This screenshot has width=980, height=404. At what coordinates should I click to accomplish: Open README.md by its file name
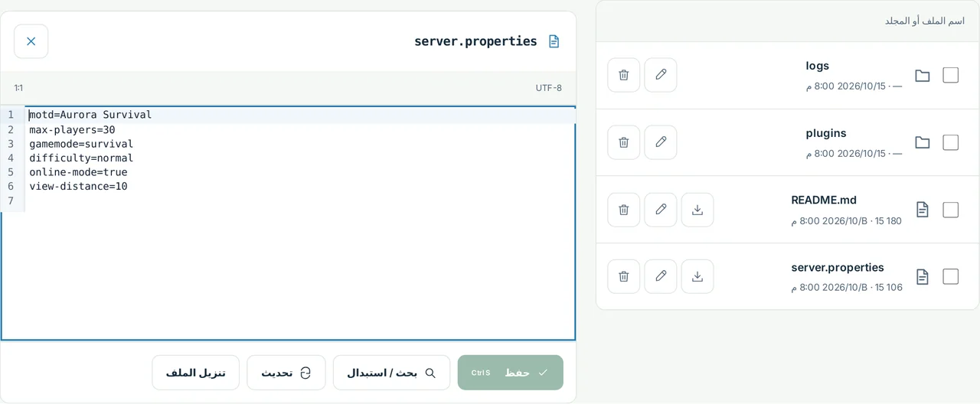coord(824,200)
